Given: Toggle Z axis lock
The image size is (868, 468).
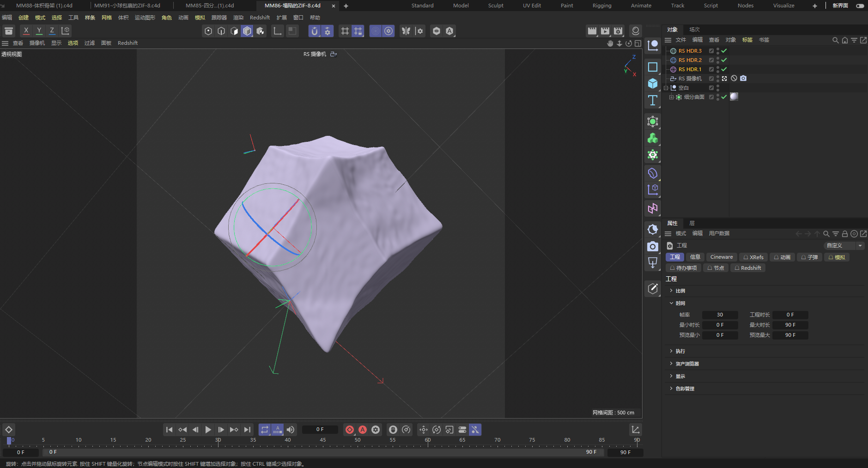Looking at the screenshot, I should [52, 31].
